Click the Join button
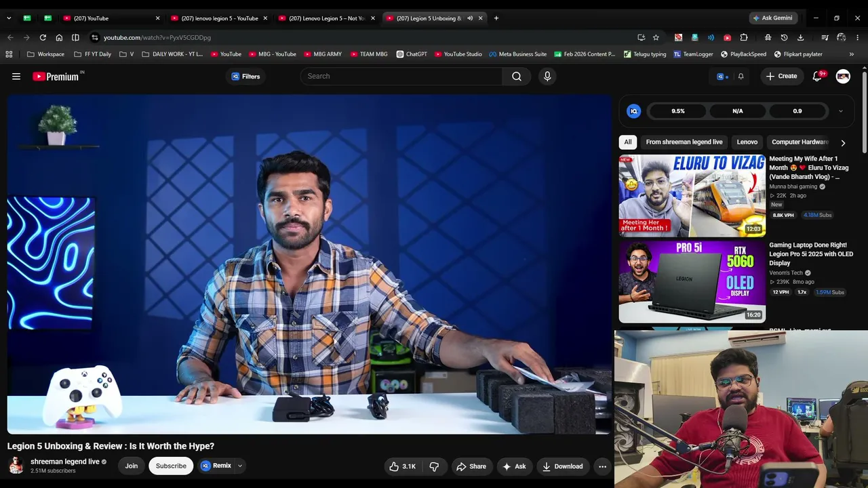 pyautogui.click(x=132, y=466)
